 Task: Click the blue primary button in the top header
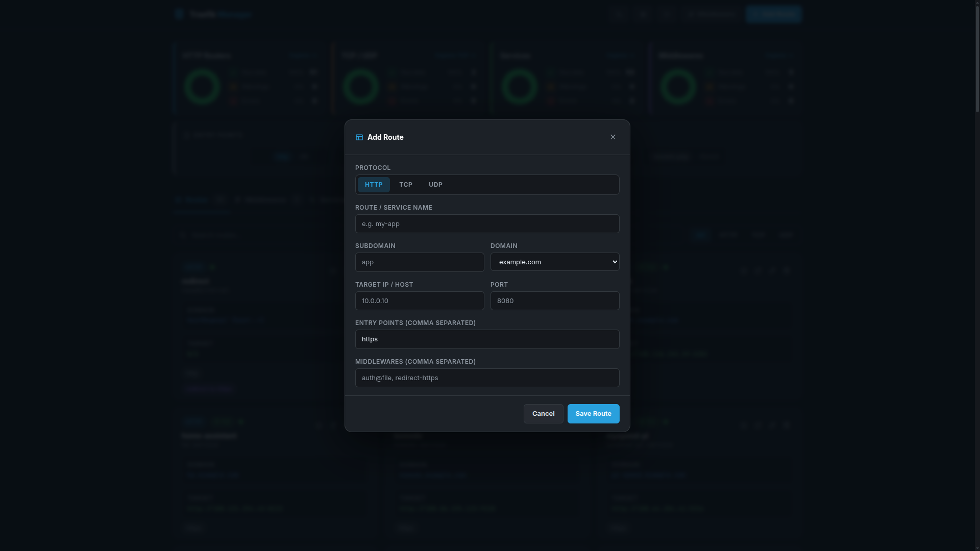(773, 14)
